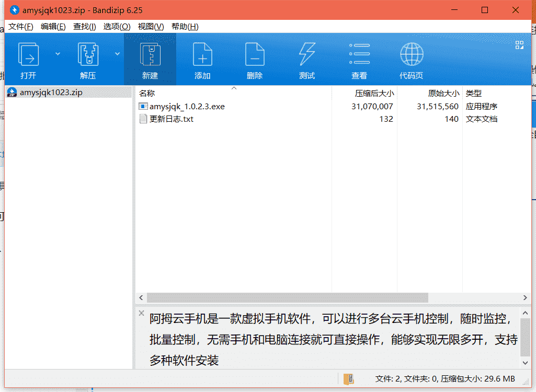The height and width of the screenshot is (392, 536).
Task: Close the archive comment panel
Action: tap(141, 313)
